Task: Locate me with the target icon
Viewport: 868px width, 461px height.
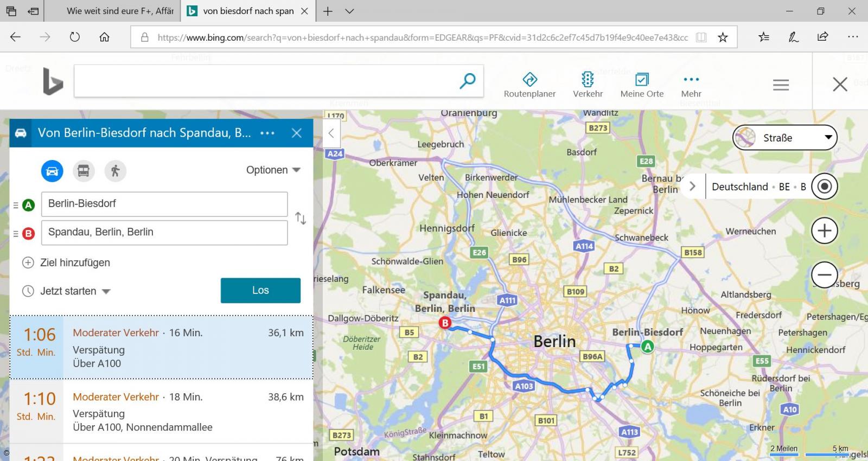Action: 825,187
